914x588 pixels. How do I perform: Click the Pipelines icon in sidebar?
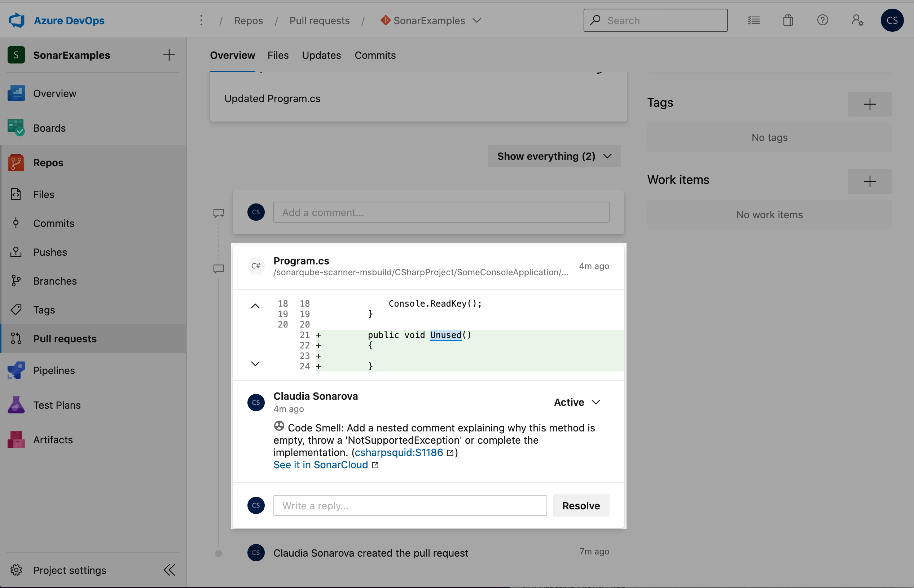[x=16, y=370]
